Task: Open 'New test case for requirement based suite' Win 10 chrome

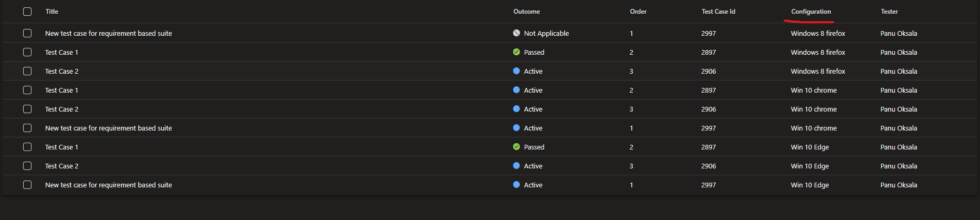Action: [x=109, y=128]
